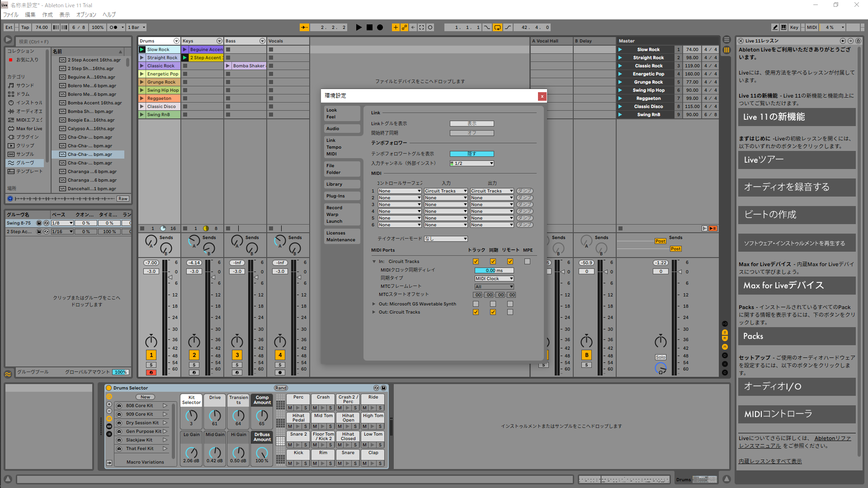Viewport: 868px width, 488px height.
Task: Adjust the Drive knob in Drums Selector
Action: point(215,416)
